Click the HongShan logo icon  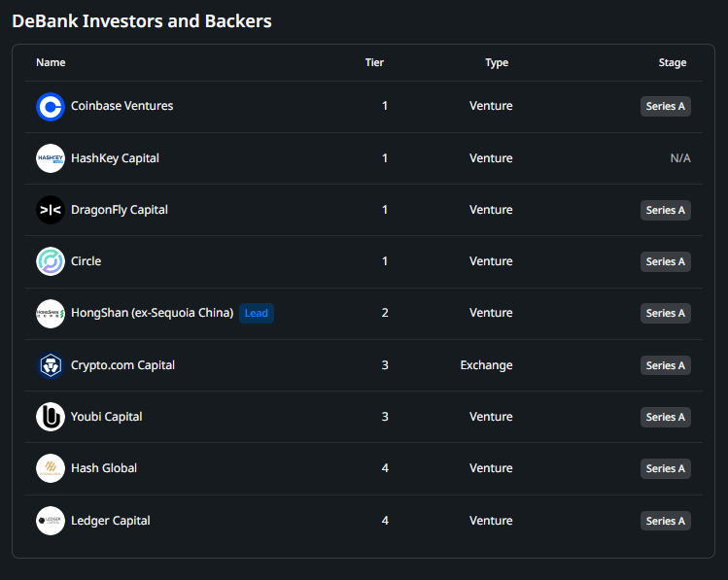(x=51, y=313)
